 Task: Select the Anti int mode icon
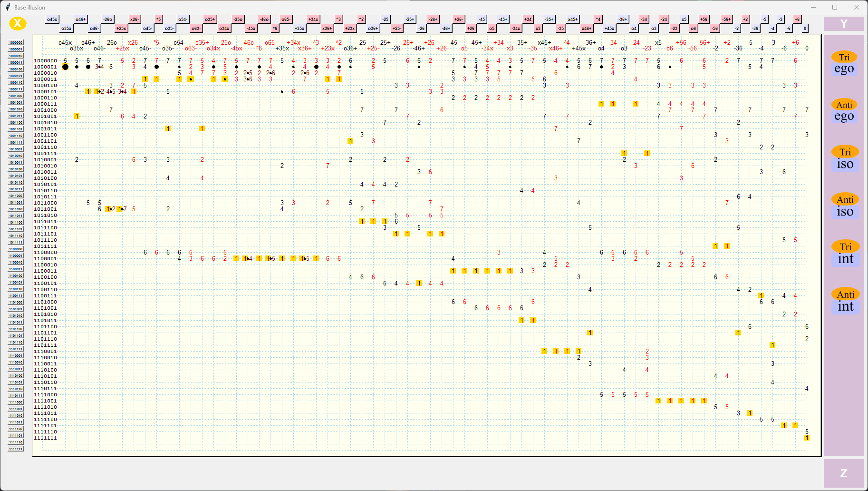coord(846,300)
